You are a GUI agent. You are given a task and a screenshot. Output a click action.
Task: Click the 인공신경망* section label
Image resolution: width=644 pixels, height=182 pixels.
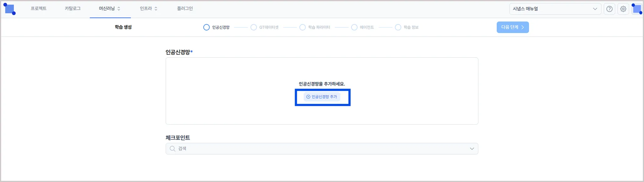pyautogui.click(x=179, y=52)
